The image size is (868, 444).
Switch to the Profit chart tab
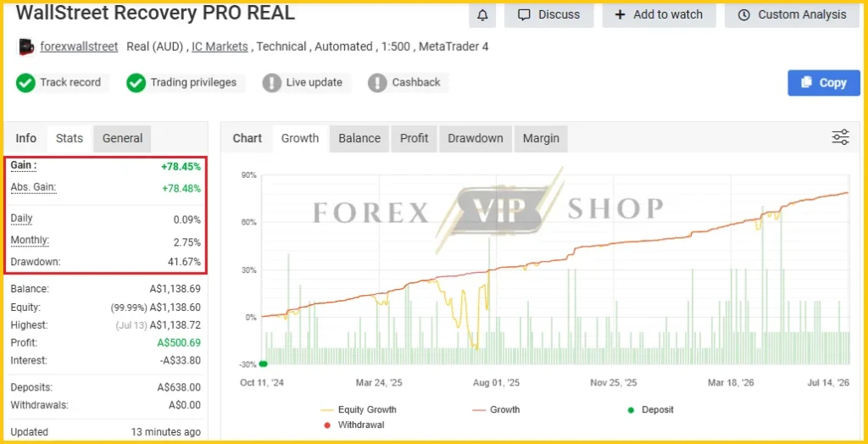tap(414, 138)
